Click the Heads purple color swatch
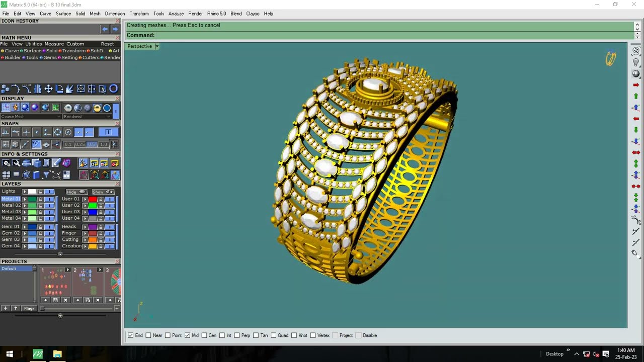Viewport: 644px width, 362px height. [x=93, y=227]
